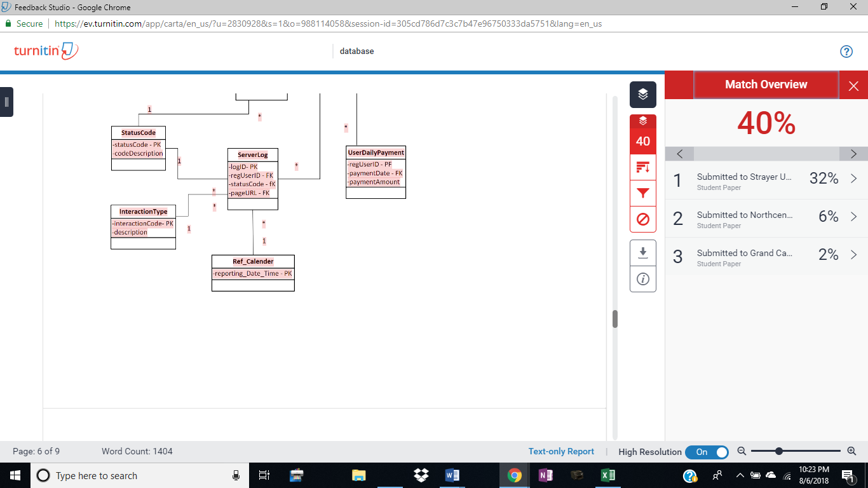Click the 40% overall similarity score

(x=766, y=123)
